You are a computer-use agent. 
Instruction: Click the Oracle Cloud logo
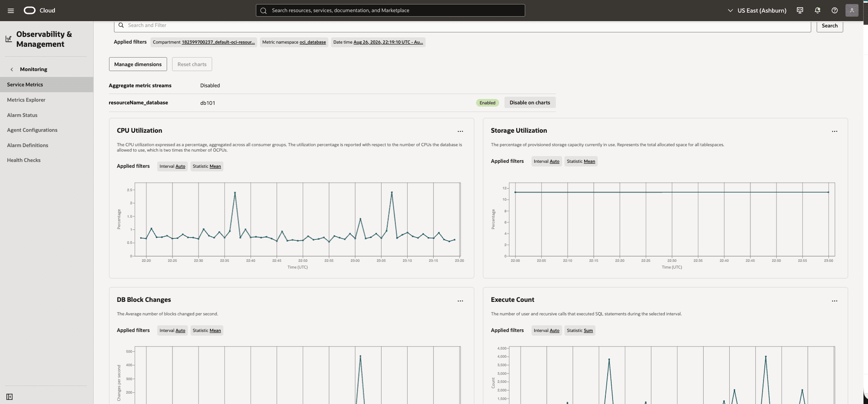pyautogui.click(x=39, y=10)
